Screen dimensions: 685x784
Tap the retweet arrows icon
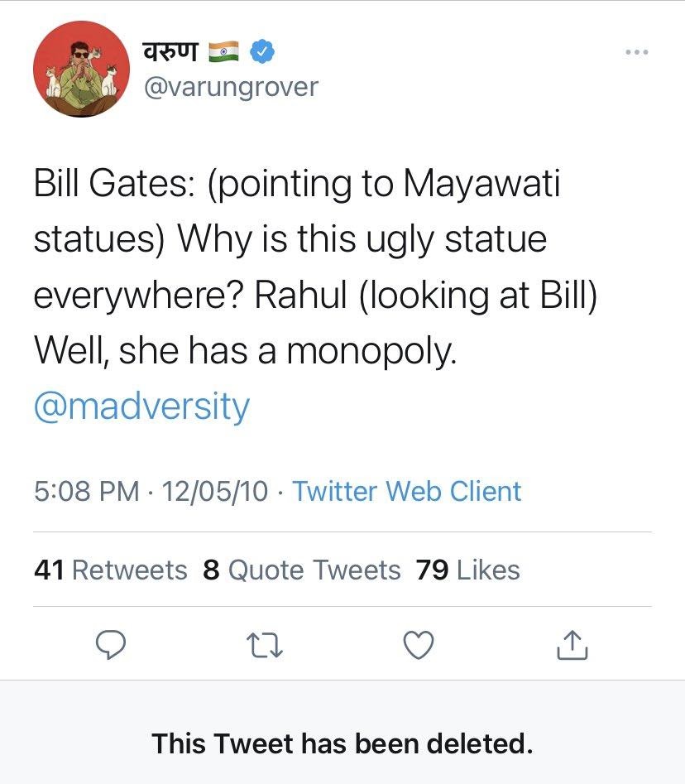266,644
